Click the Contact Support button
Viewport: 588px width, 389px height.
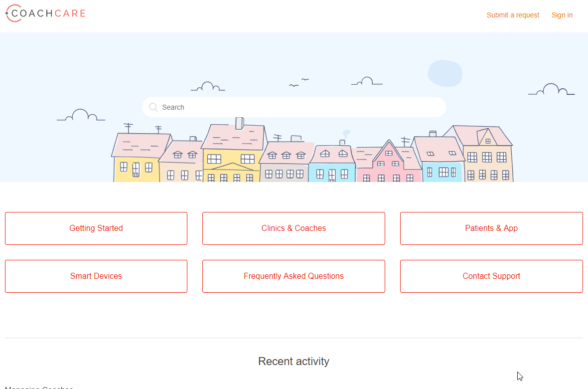491,276
